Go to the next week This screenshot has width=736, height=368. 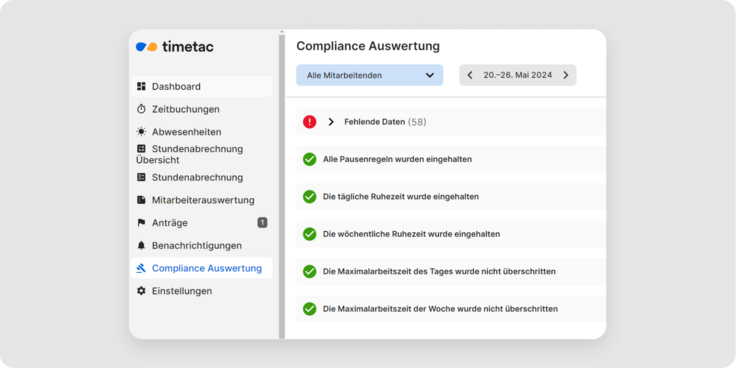tap(566, 75)
